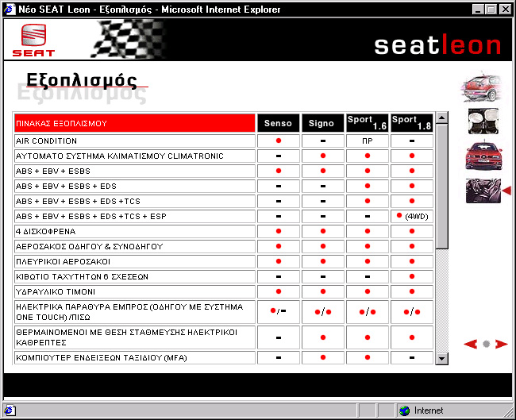Click the scrollbar down arrow of equipment table

[x=441, y=358]
